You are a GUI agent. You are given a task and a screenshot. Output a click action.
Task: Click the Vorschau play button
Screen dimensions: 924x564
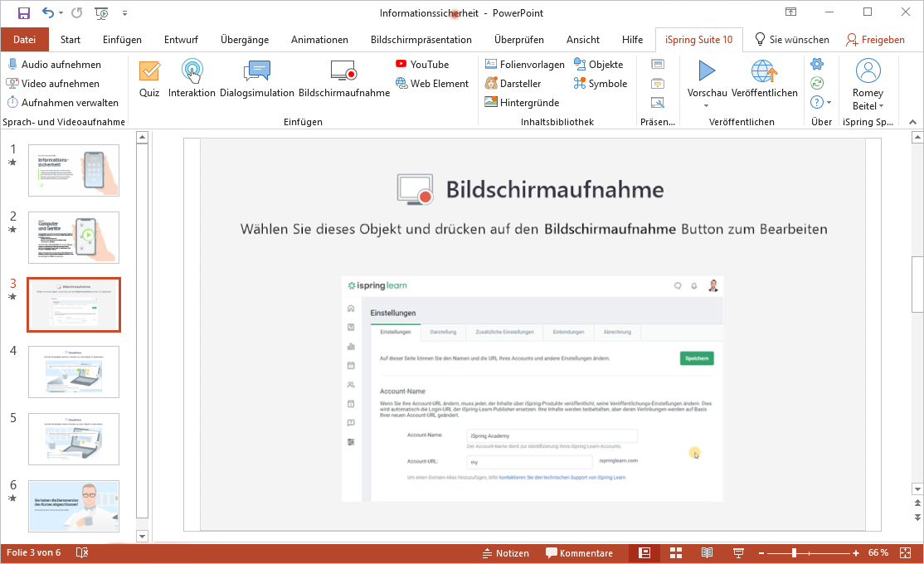click(707, 72)
